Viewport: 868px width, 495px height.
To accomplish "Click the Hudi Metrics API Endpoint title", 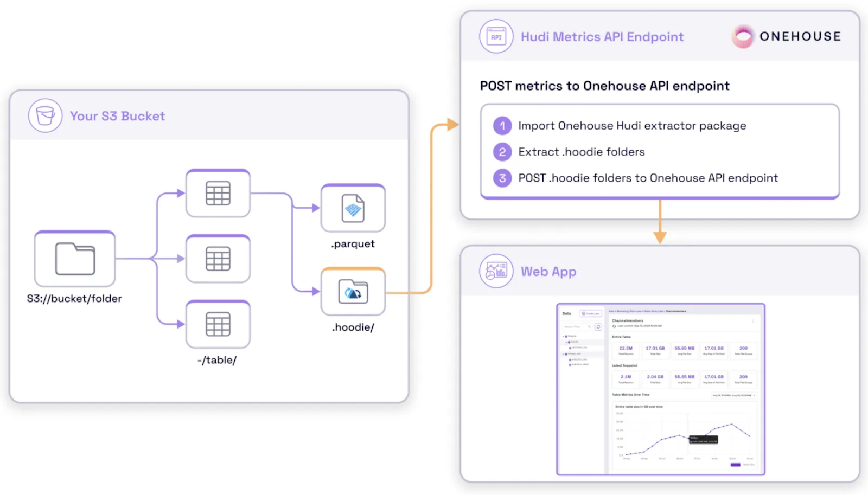I will [x=602, y=37].
